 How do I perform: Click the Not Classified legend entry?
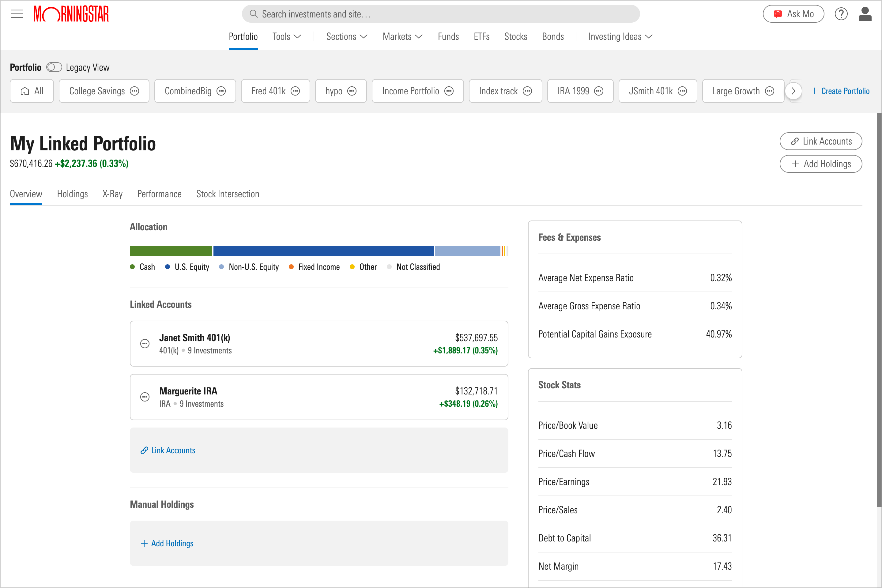tap(413, 267)
